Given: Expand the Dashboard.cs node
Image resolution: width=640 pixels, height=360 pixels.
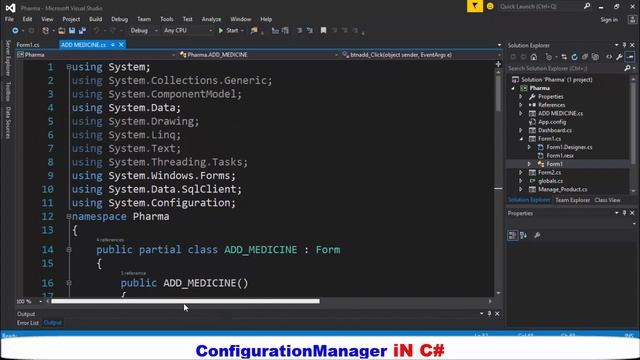Looking at the screenshot, I should point(521,130).
